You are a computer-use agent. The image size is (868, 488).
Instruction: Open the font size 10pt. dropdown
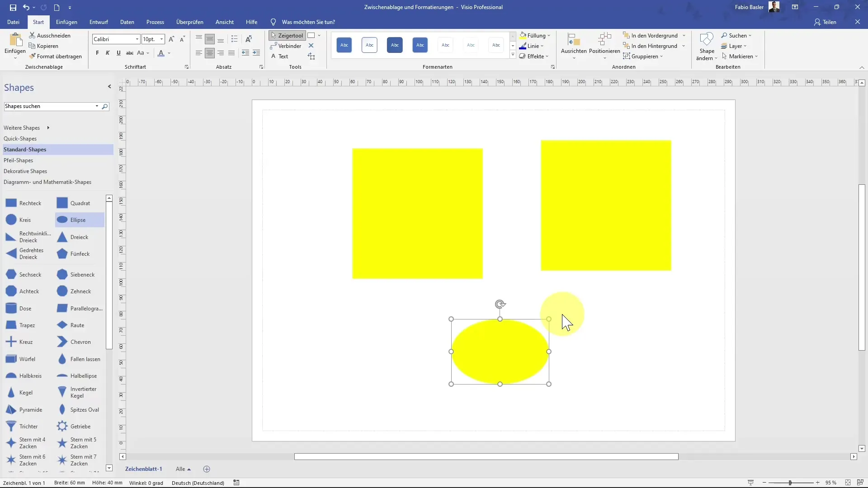(x=161, y=39)
